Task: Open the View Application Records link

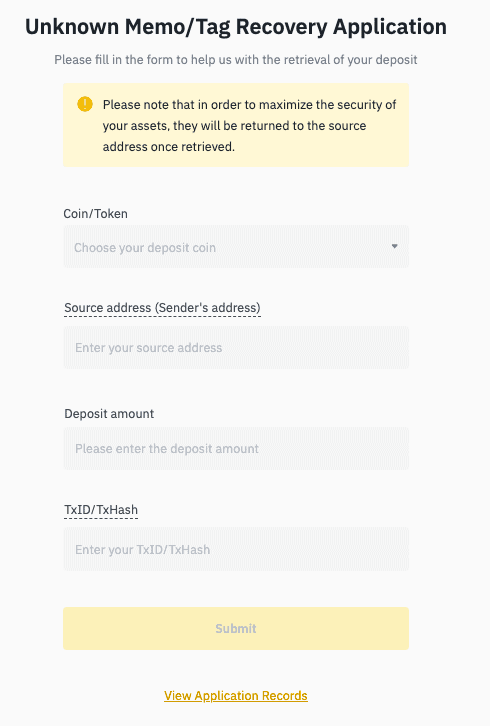Action: tap(236, 695)
